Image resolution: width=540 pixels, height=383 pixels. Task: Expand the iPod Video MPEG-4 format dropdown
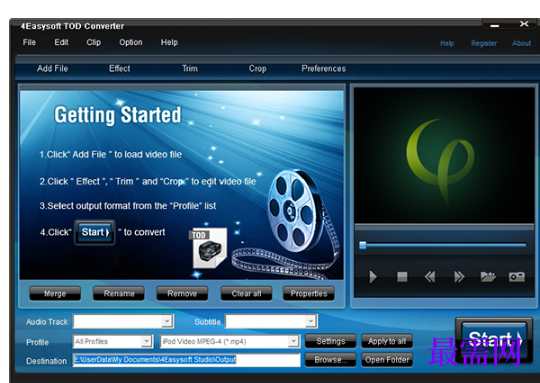pos(293,341)
